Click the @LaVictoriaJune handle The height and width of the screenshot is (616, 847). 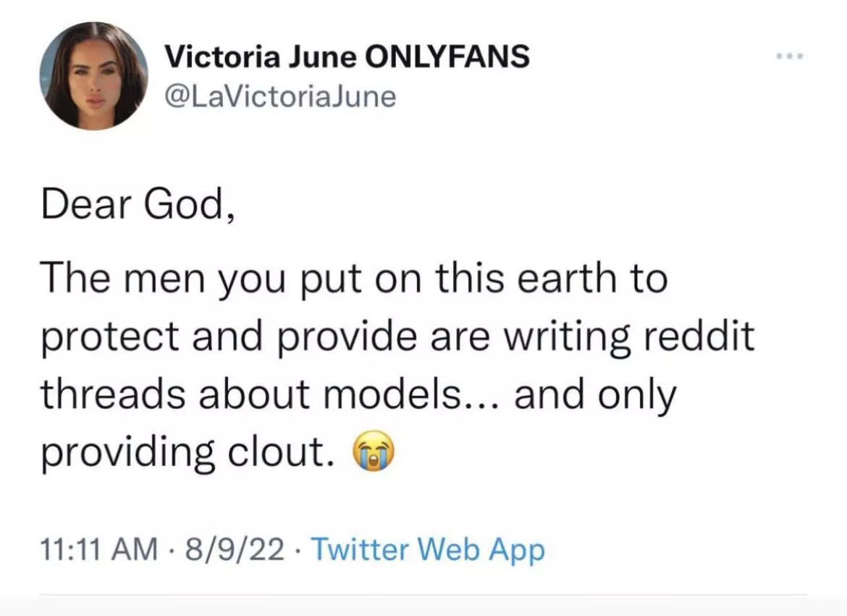pyautogui.click(x=281, y=96)
